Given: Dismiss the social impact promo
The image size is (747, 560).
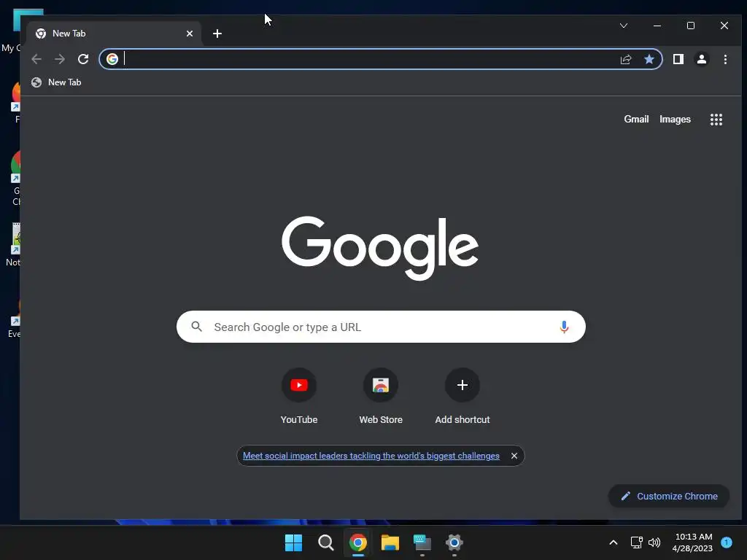Looking at the screenshot, I should tap(514, 456).
